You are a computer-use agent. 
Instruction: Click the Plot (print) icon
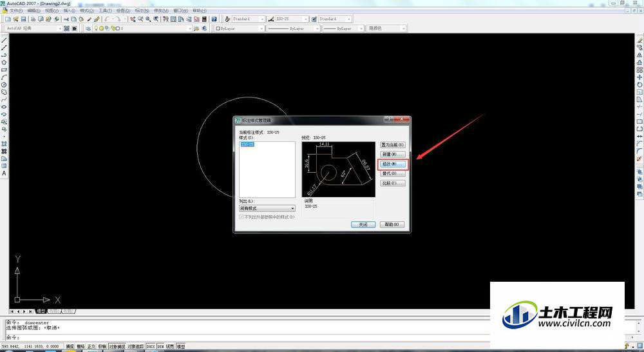pyautogui.click(x=33, y=19)
